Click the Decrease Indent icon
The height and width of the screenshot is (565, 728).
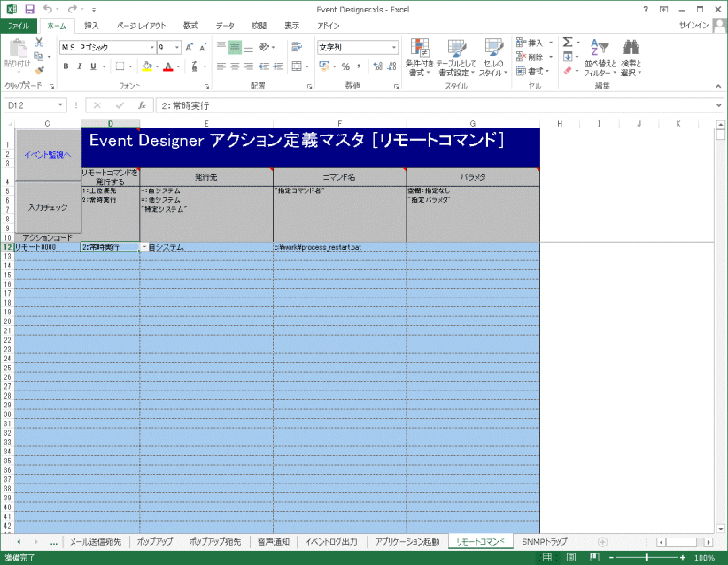tap(264, 66)
